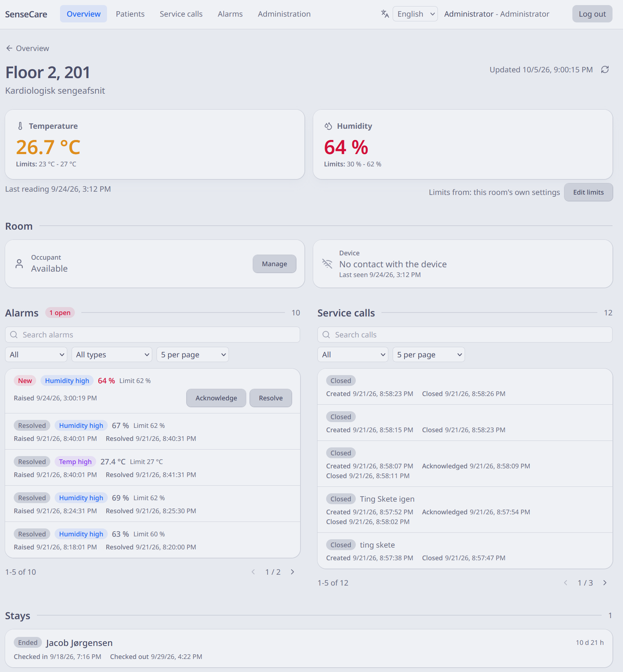The height and width of the screenshot is (672, 623).
Task: Go to previous service calls page arrow
Action: pos(566,583)
